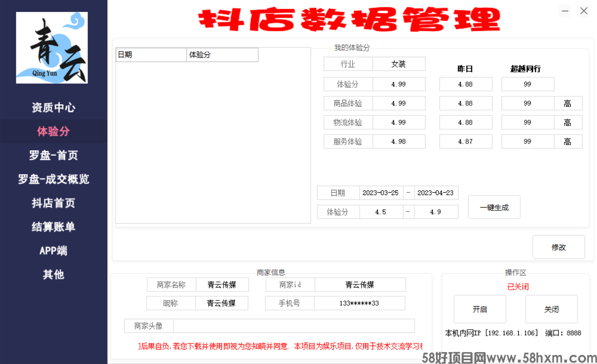Edit the 昵称 field
Image resolution: width=597 pixels, height=364 pixels.
pyautogui.click(x=222, y=303)
